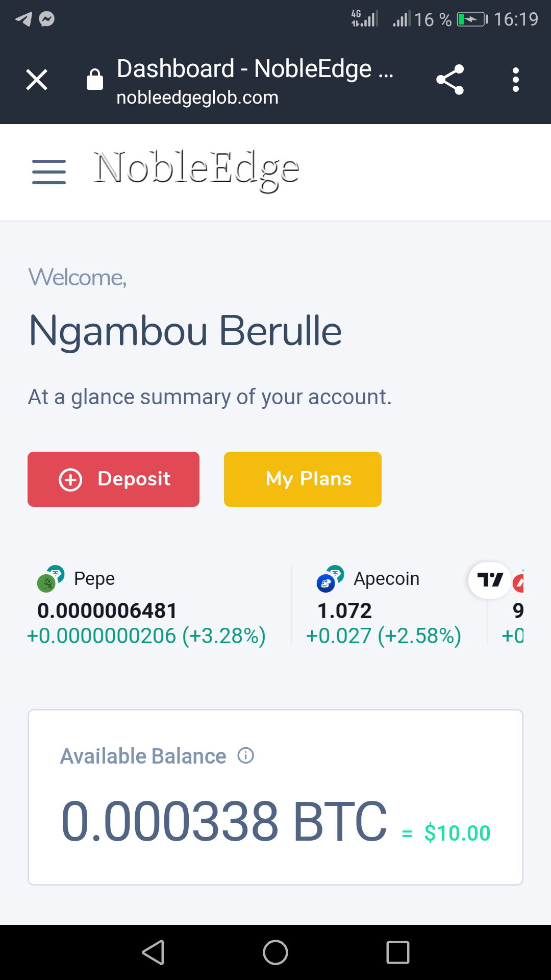
Task: Tap the Android recent apps square
Action: (x=398, y=952)
